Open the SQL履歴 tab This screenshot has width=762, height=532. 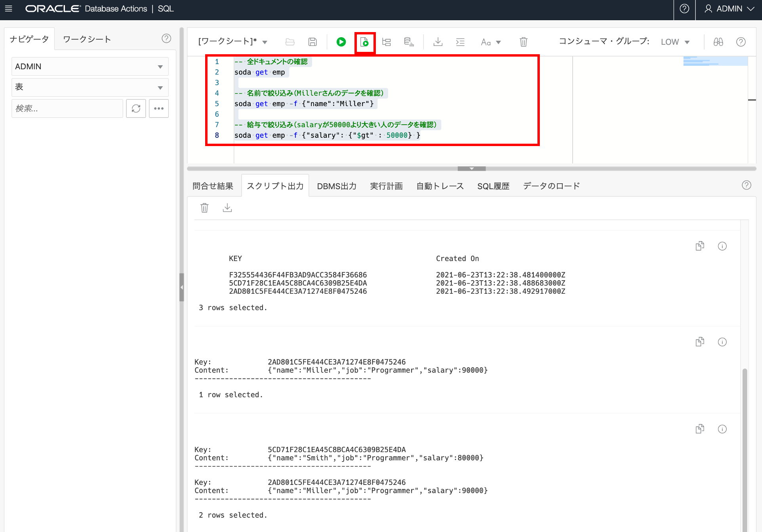[493, 186]
